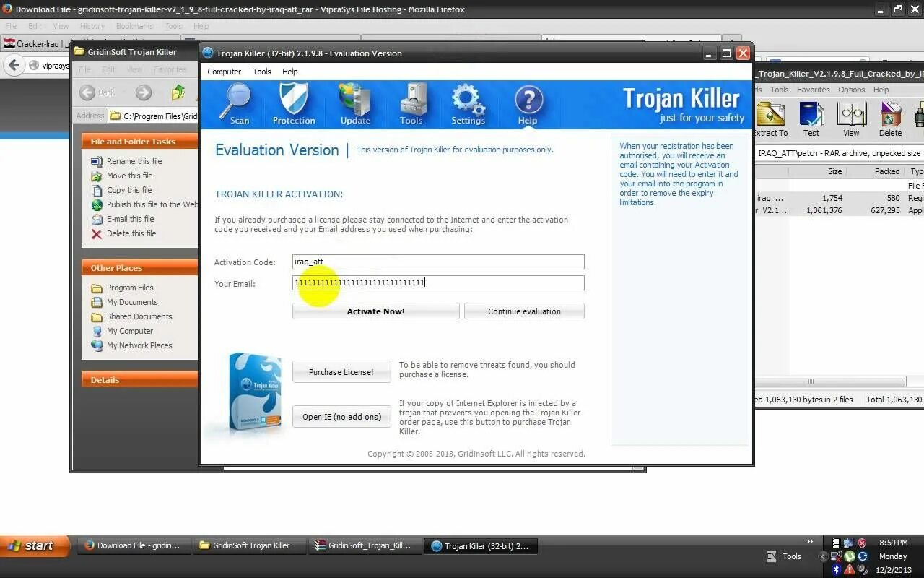924x578 pixels.
Task: Open the History menu in Firefox
Action: (92, 26)
